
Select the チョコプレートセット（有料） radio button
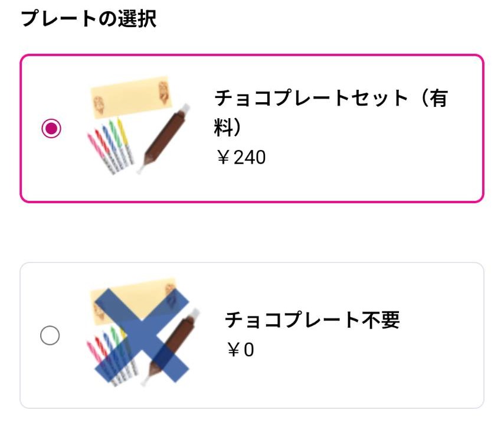point(51,128)
